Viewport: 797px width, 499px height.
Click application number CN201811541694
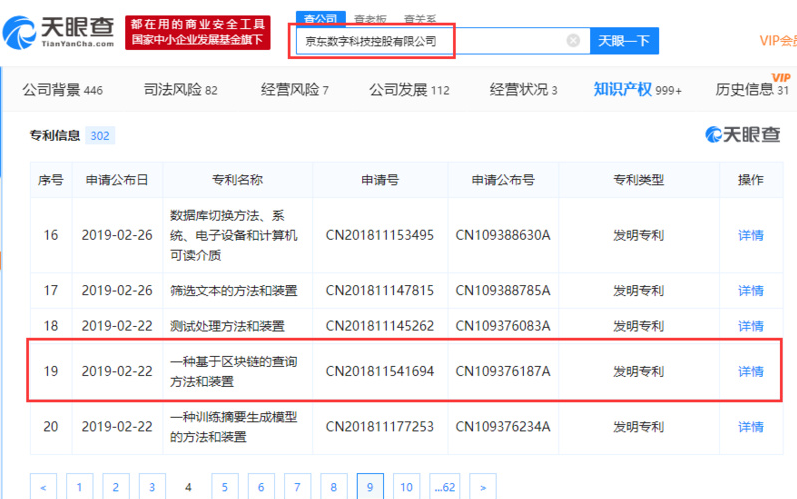380,371
